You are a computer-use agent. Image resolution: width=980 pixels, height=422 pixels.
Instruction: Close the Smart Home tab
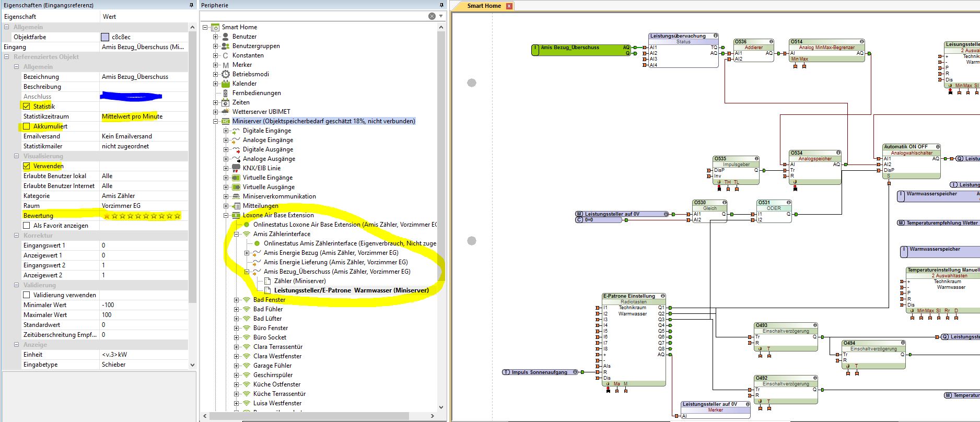(x=509, y=6)
